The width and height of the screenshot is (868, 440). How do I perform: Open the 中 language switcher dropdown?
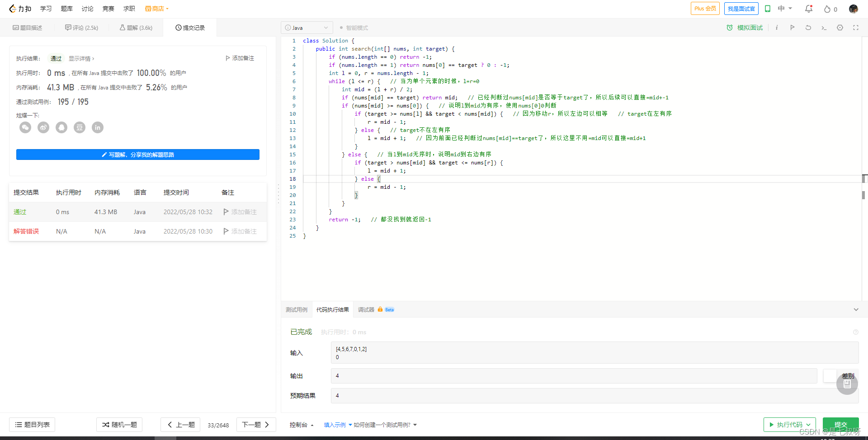click(785, 9)
